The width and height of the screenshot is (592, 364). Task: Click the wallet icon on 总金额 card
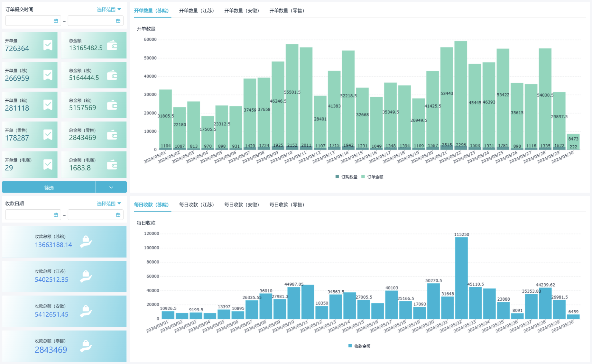(x=112, y=45)
